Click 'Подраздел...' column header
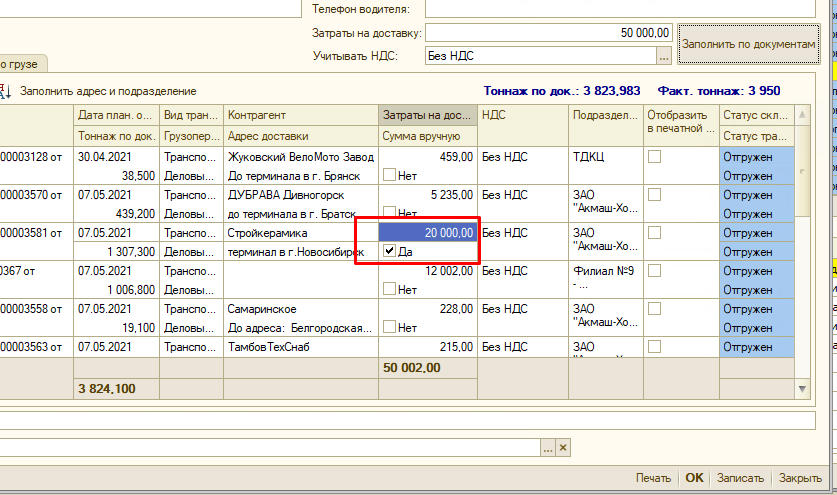 click(606, 125)
